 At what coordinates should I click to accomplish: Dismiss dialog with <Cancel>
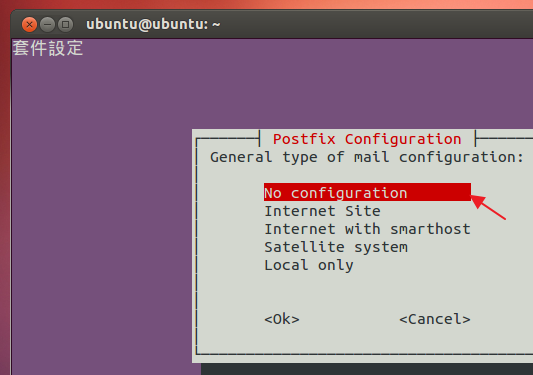(435, 319)
